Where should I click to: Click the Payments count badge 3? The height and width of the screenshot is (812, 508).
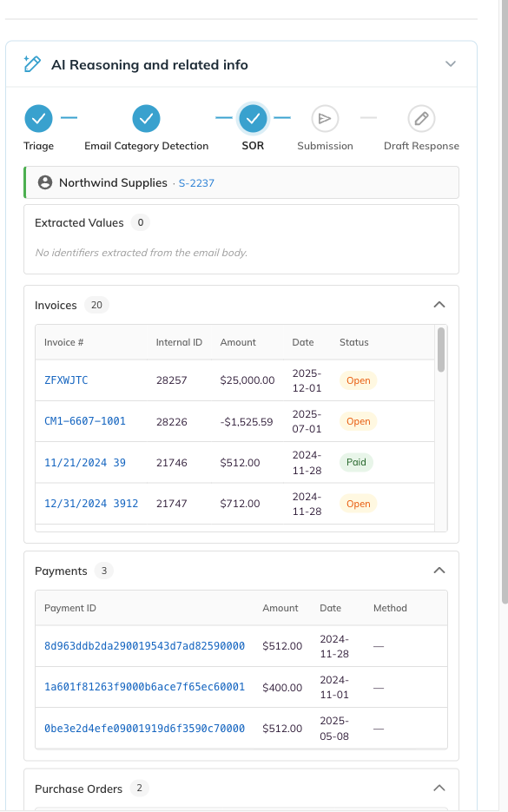[104, 571]
